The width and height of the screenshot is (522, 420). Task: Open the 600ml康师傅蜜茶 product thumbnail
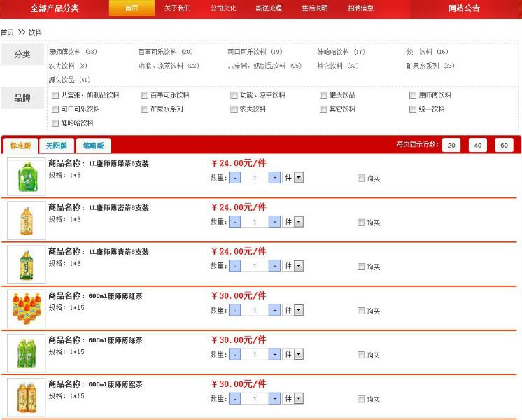27,398
